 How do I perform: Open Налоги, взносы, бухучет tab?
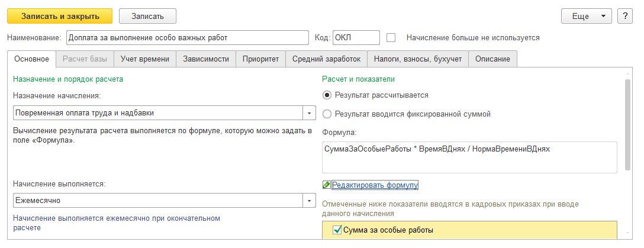418,59
